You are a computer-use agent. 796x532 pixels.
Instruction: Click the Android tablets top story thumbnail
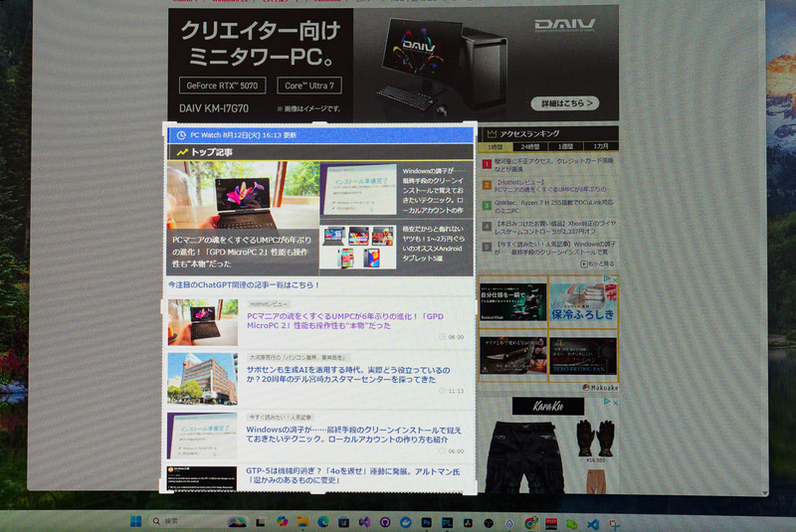pyautogui.click(x=358, y=247)
